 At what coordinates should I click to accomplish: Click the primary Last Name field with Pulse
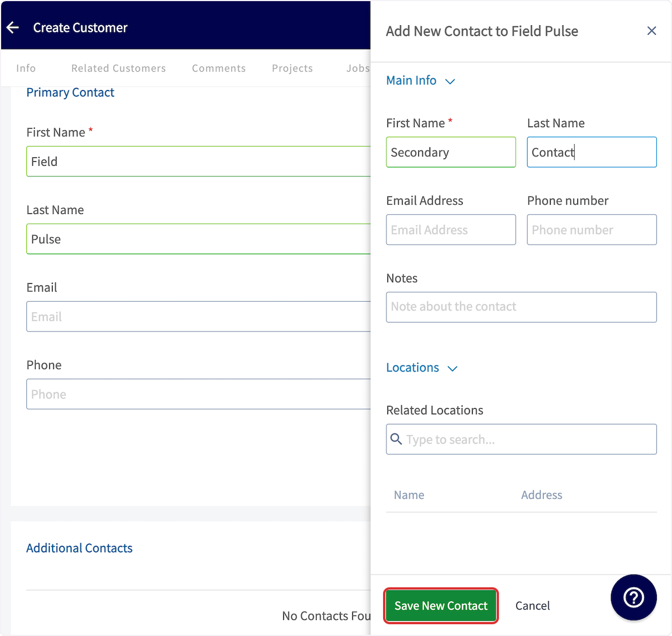[x=198, y=239]
